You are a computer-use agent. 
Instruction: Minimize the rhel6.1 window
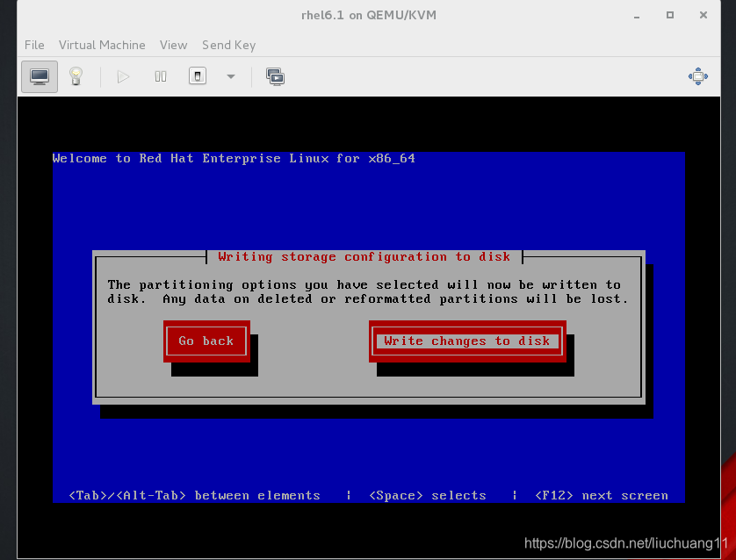point(637,16)
